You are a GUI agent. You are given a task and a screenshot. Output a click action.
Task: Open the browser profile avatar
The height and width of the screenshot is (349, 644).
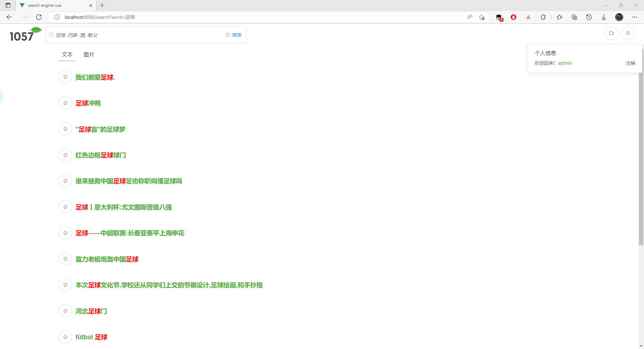[x=619, y=17]
